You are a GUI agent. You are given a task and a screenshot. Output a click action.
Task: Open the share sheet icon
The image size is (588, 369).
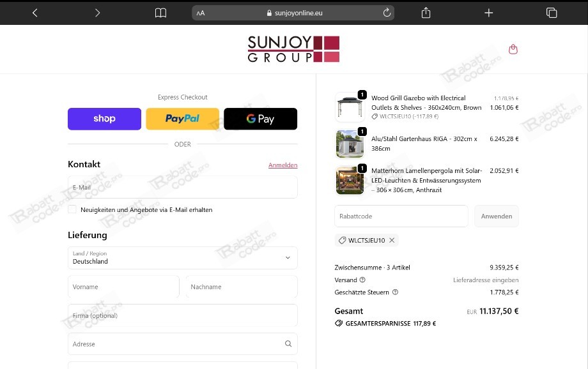coord(426,13)
